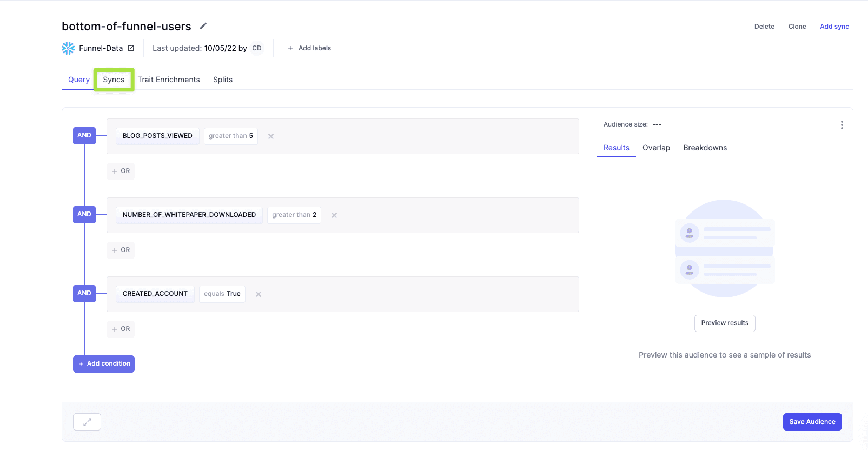Click the pencil icon to rename audience
Image resolution: width=868 pixels, height=450 pixels.
(203, 26)
